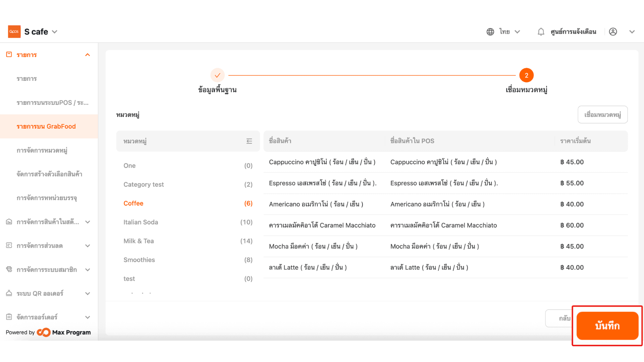The width and height of the screenshot is (644, 362).
Task: Expand ระบบ QR ออเดอร์ section
Action: [x=88, y=294]
